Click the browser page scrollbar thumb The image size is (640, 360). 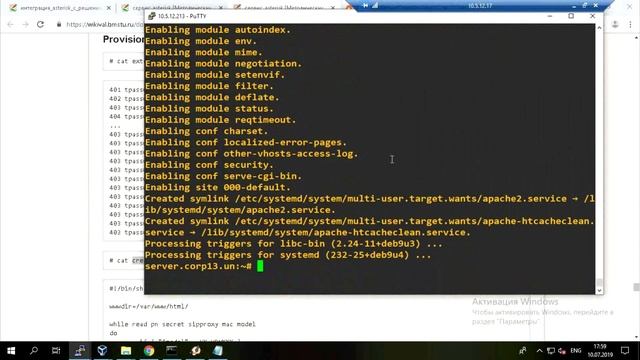[x=636, y=287]
